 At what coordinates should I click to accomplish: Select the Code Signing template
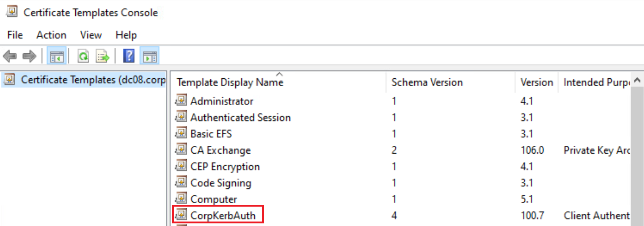[221, 183]
